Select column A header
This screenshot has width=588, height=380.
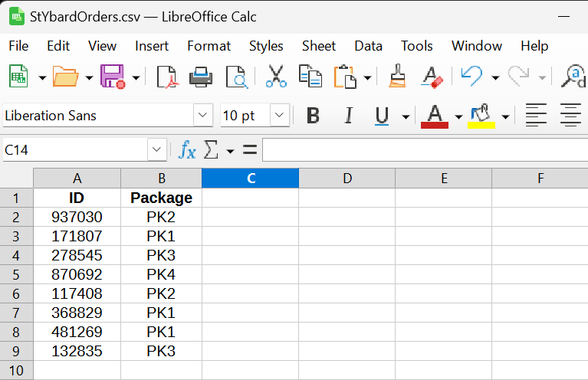(x=77, y=178)
